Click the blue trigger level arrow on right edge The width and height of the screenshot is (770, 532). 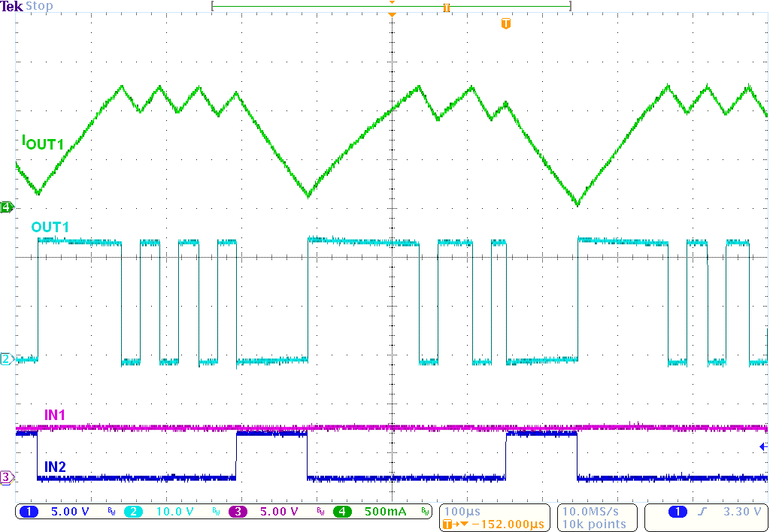click(762, 446)
